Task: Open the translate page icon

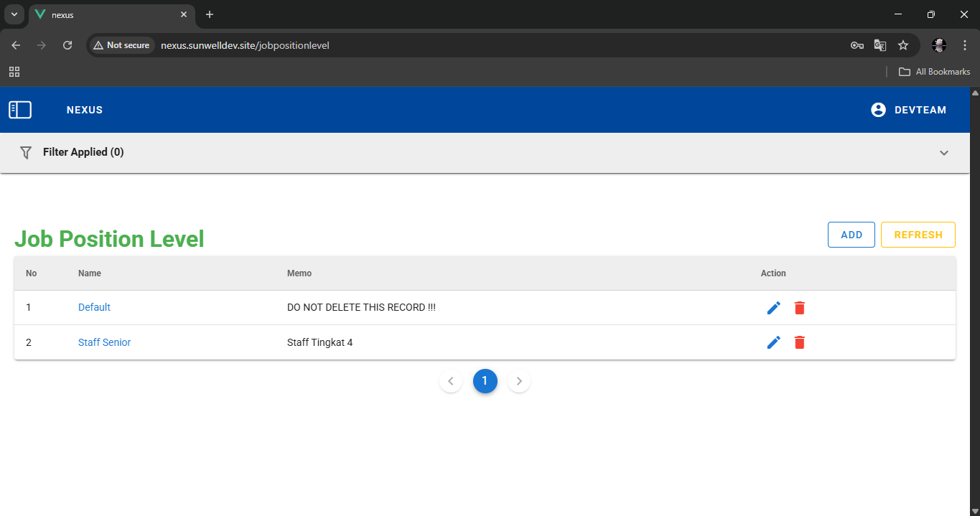Action: pyautogui.click(x=879, y=45)
